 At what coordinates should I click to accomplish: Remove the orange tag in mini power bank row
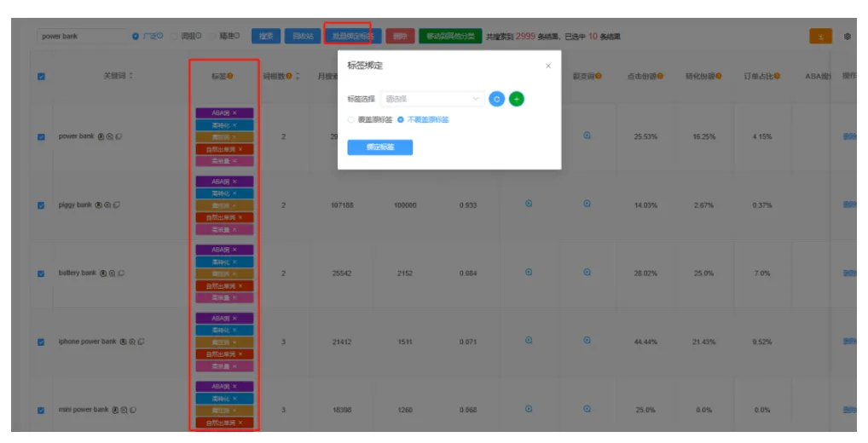[234, 411]
